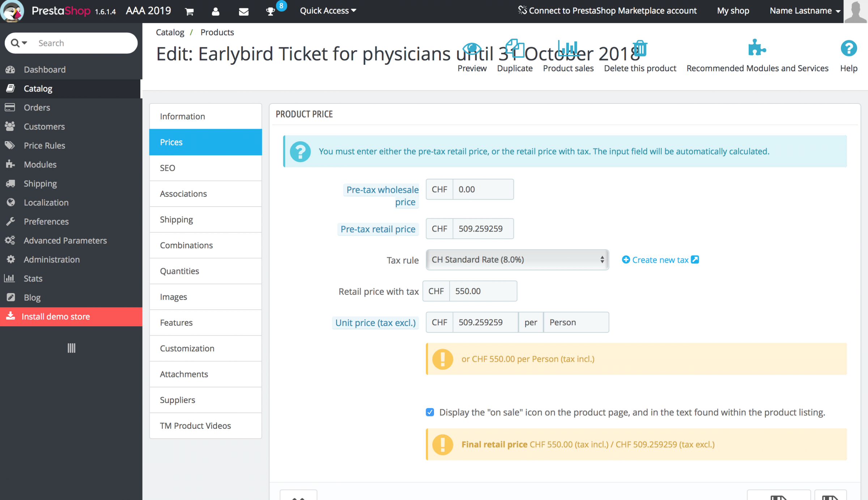Open the Product sales chart icon
This screenshot has width=868, height=500.
pos(568,49)
